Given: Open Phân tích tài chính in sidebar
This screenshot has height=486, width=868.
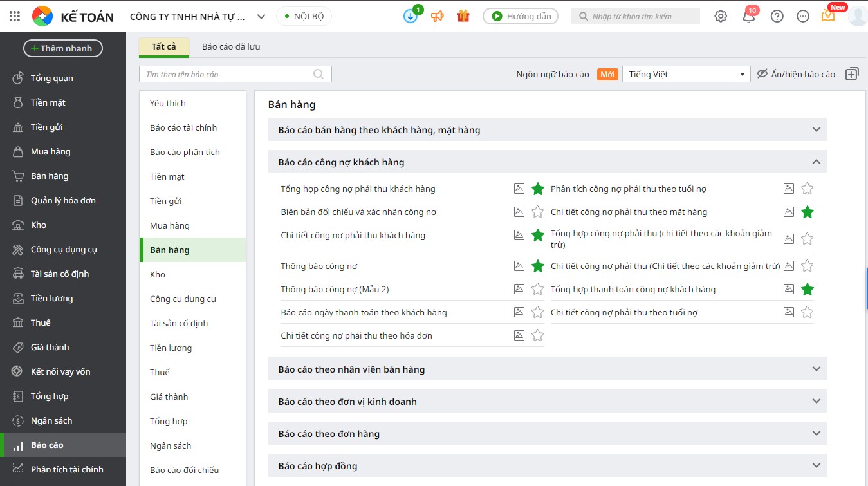Looking at the screenshot, I should (x=63, y=469).
